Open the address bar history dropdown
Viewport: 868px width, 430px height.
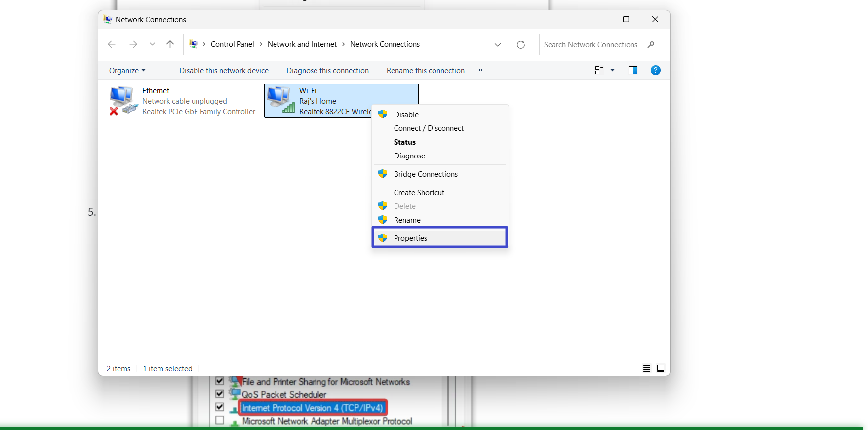[498, 45]
